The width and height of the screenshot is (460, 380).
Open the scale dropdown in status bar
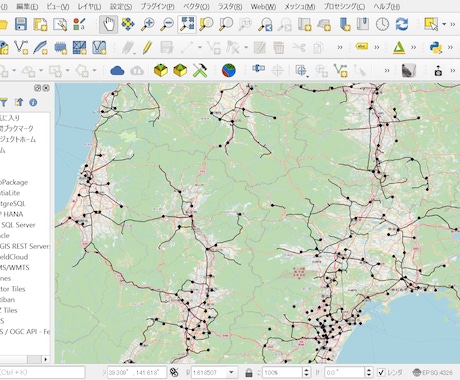[x=231, y=372]
